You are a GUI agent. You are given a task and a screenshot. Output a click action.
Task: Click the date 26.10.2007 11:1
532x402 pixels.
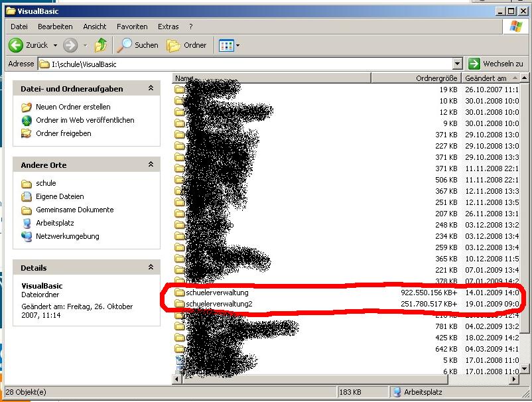[x=492, y=90]
